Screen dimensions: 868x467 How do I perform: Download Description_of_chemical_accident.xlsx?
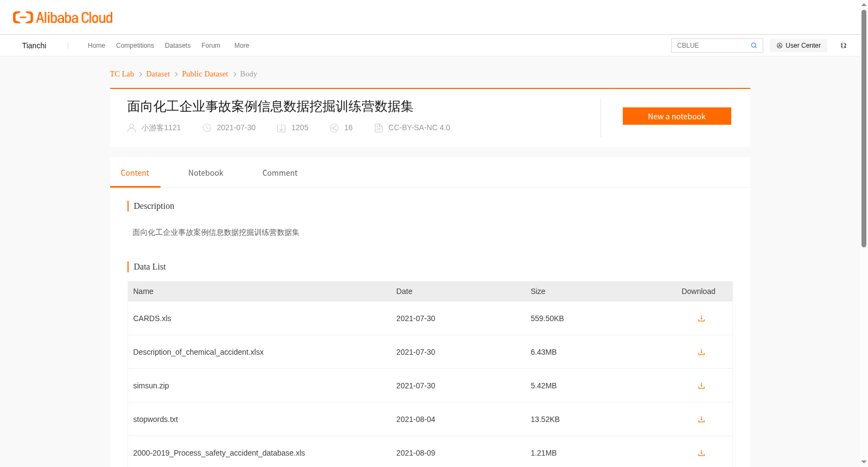pyautogui.click(x=701, y=352)
